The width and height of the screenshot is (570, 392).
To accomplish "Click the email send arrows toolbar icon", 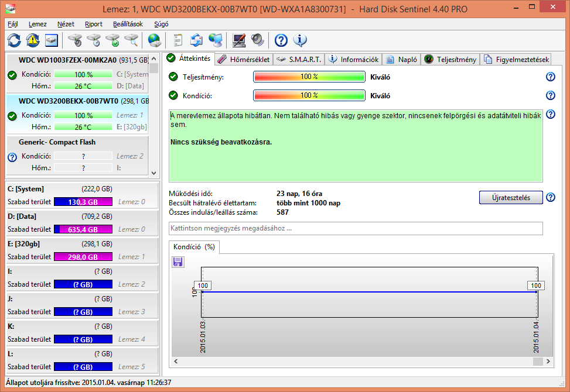I will click(x=196, y=40).
